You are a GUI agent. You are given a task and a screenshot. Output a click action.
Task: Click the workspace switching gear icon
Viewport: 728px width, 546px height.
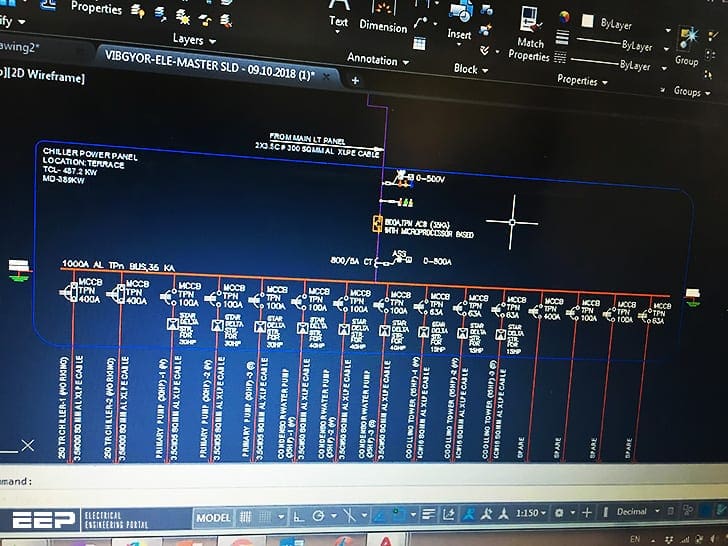(559, 513)
